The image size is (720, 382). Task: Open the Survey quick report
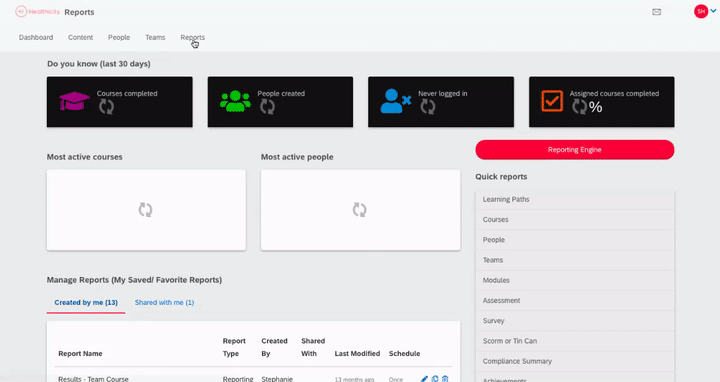pyautogui.click(x=575, y=320)
